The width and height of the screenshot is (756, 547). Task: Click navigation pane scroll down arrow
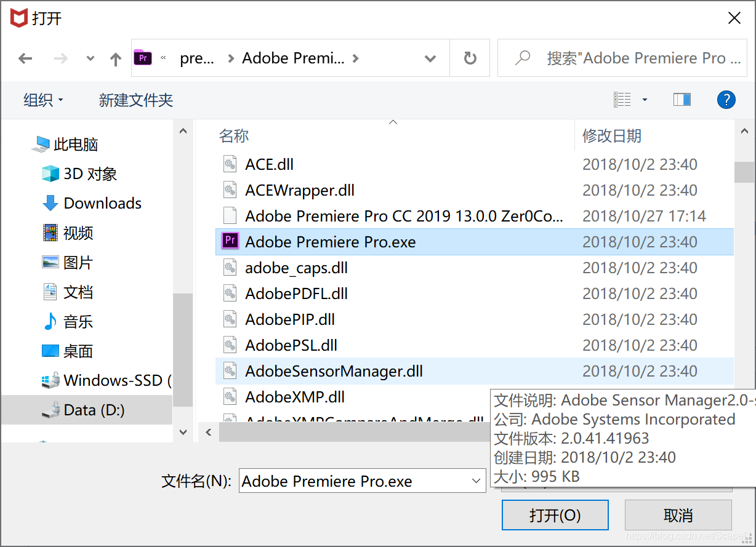click(183, 432)
